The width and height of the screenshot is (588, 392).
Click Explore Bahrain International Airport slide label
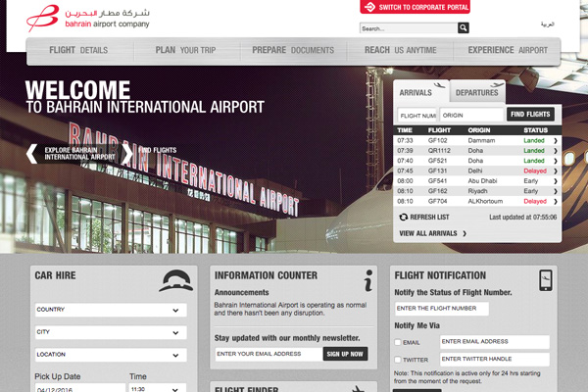point(79,154)
